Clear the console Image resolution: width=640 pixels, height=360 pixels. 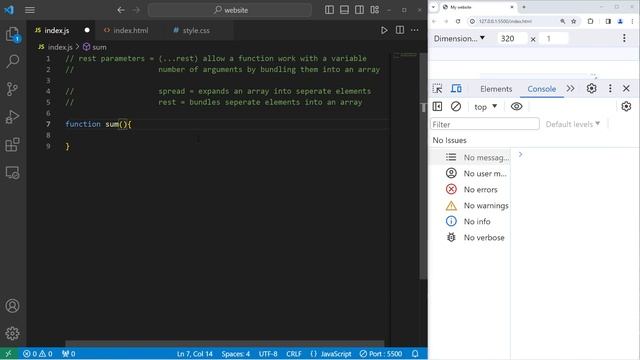point(456,107)
